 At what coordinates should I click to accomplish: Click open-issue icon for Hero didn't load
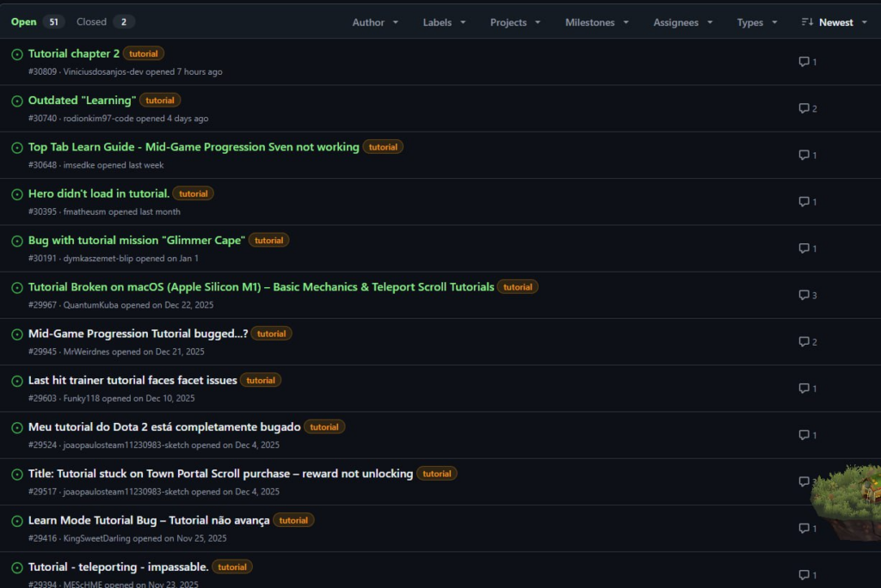(17, 194)
